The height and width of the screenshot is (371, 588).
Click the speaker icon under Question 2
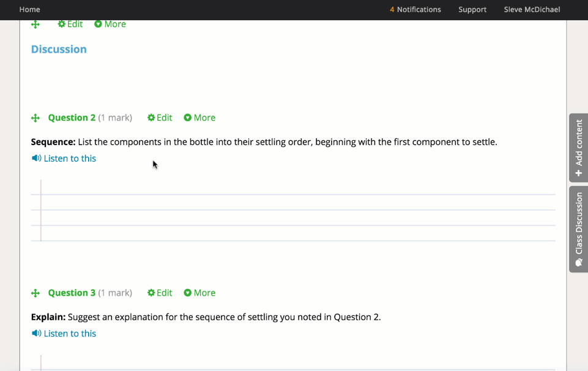[36, 159]
